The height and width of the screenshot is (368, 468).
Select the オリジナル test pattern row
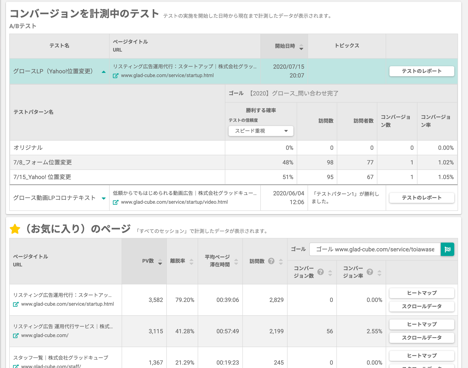pyautogui.click(x=233, y=148)
